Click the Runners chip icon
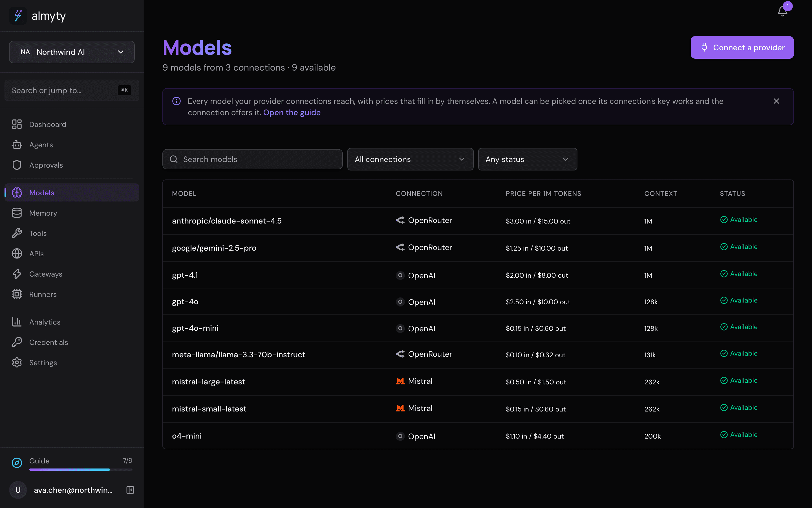 pos(17,294)
